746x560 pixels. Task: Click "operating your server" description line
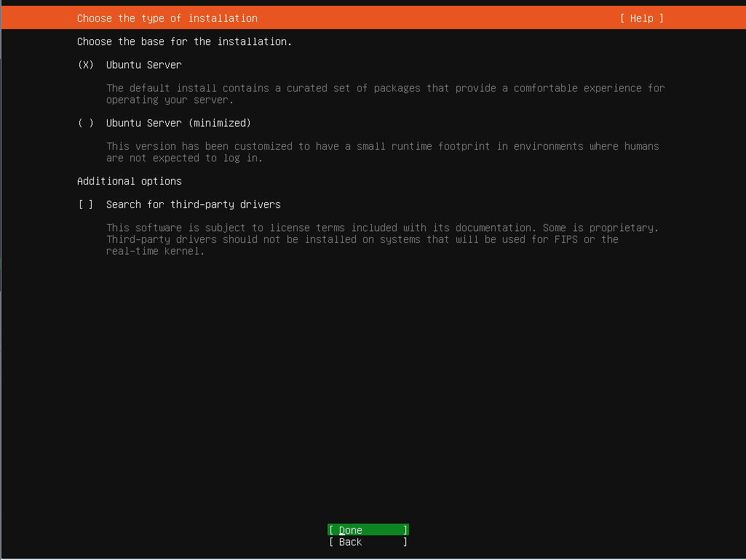[170, 100]
